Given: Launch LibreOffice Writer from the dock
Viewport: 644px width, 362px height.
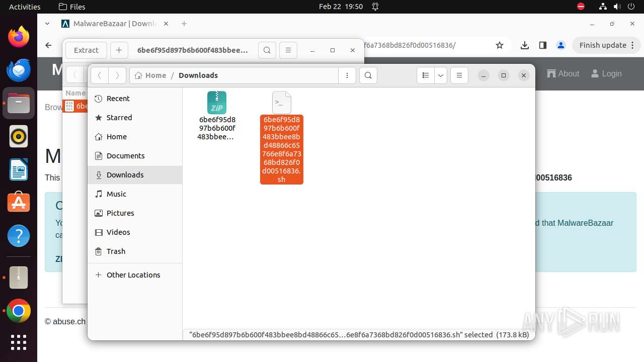Looking at the screenshot, I should (19, 169).
